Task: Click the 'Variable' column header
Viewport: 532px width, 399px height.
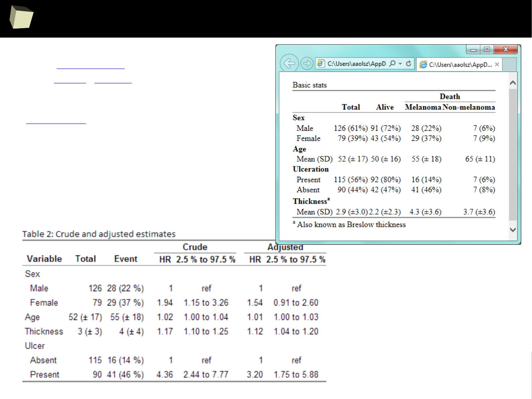Action: 44,259
